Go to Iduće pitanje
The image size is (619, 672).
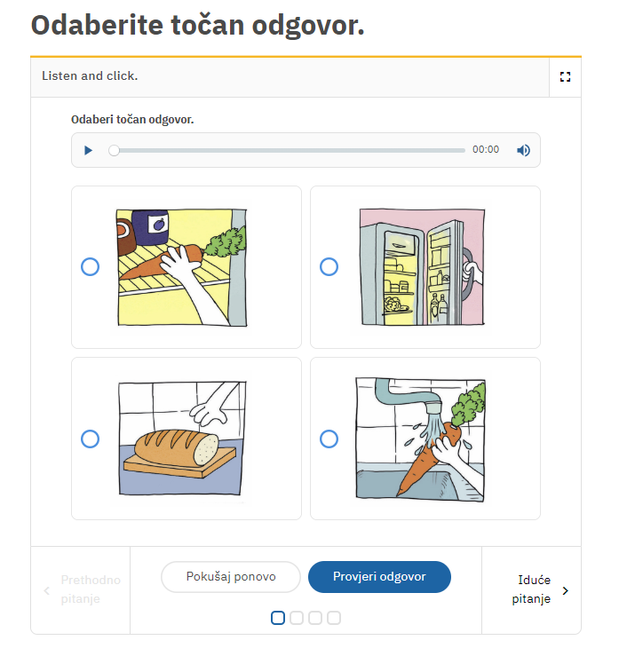532,589
